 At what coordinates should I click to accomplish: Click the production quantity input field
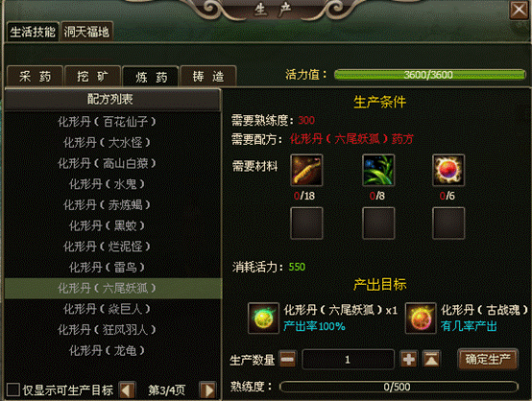[x=348, y=360]
